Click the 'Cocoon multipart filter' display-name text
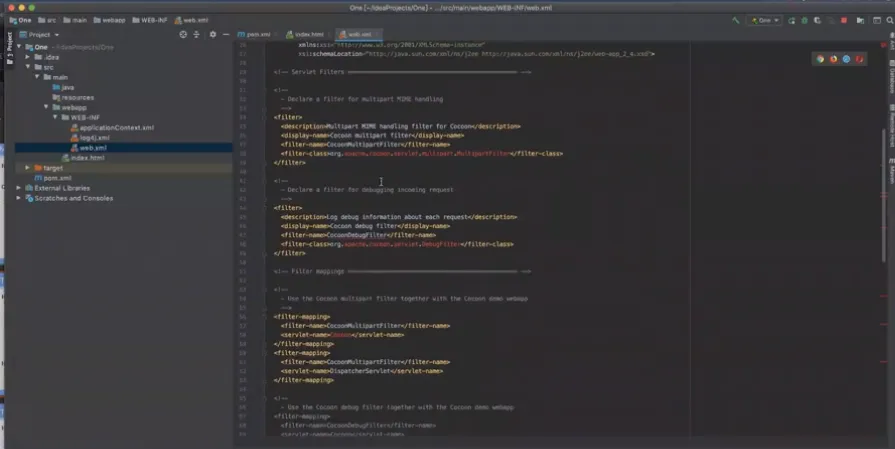The width and height of the screenshot is (895, 449). 371,135
